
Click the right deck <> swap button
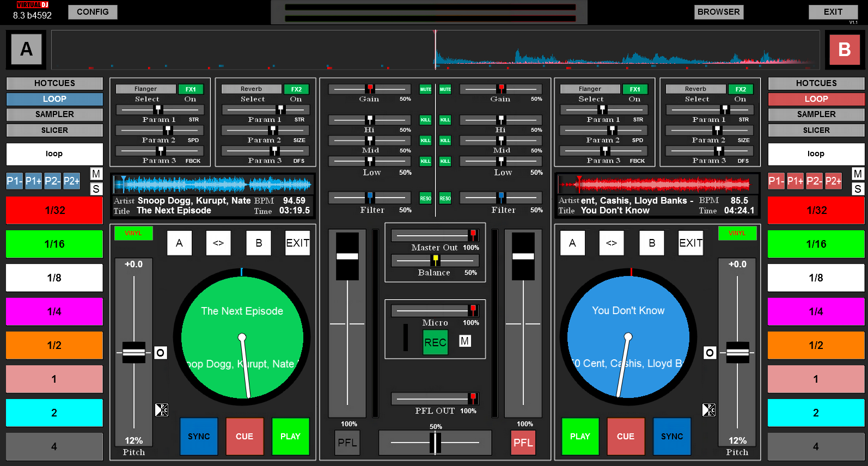pos(612,243)
